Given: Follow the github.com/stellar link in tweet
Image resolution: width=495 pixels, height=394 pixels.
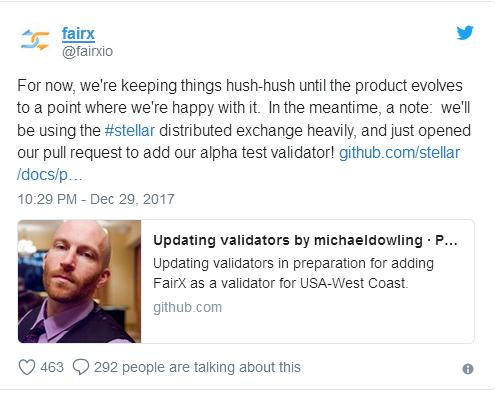Looking at the screenshot, I should [399, 153].
